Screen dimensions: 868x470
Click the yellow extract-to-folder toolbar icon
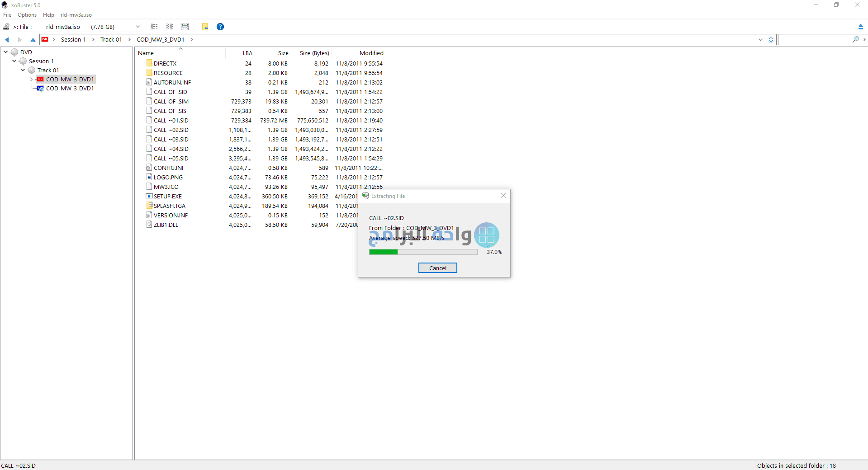205,27
